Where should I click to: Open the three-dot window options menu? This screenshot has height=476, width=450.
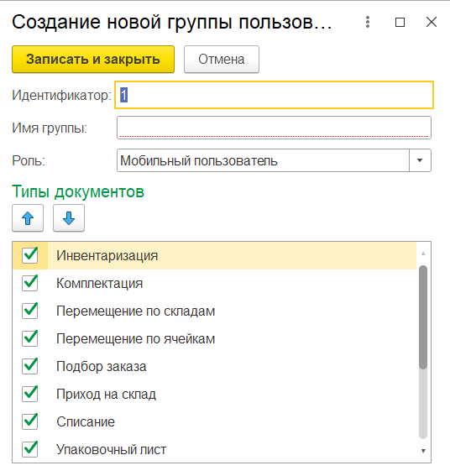click(368, 22)
